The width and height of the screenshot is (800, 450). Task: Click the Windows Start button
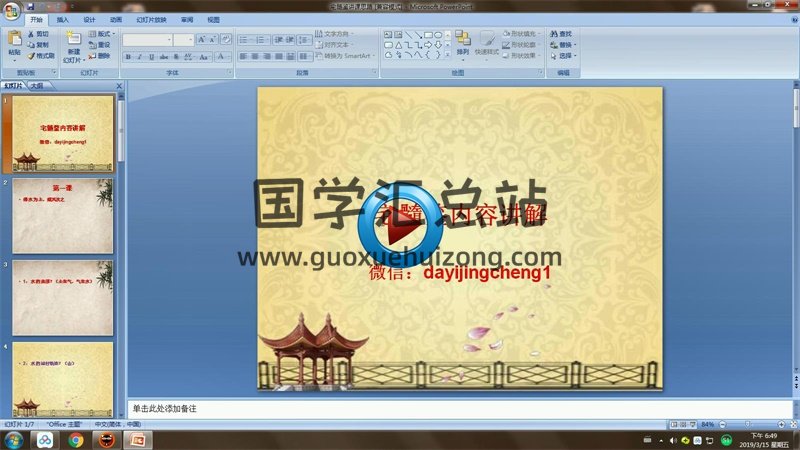point(13,440)
